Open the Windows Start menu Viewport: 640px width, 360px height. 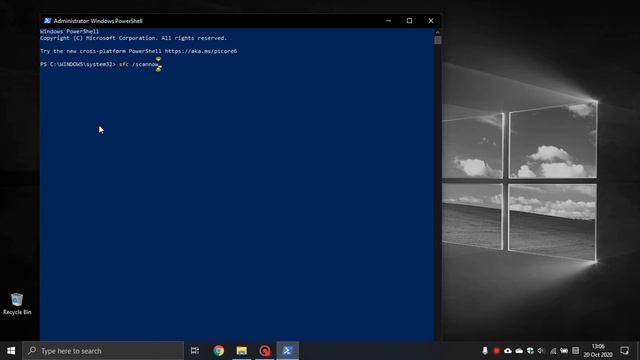11,351
